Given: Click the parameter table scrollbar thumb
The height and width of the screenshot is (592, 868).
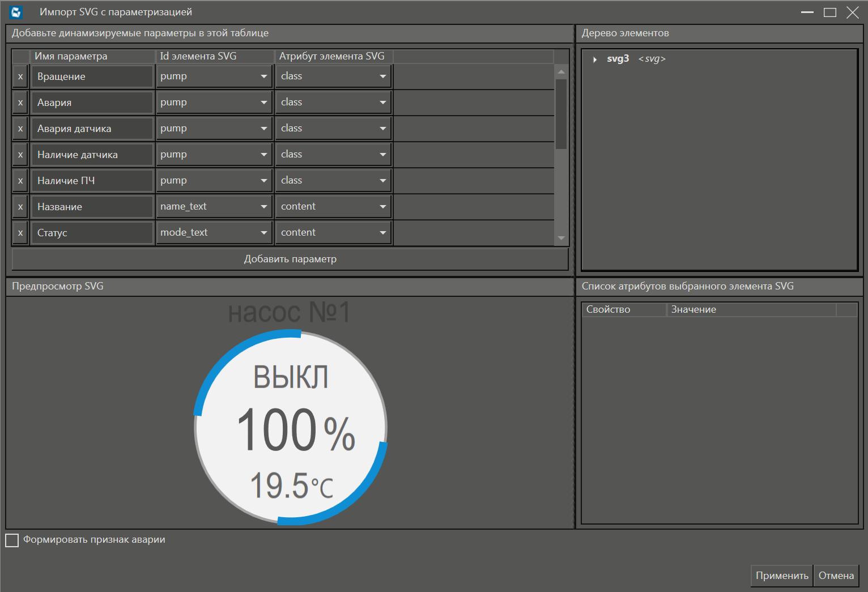Looking at the screenshot, I should click(x=561, y=114).
